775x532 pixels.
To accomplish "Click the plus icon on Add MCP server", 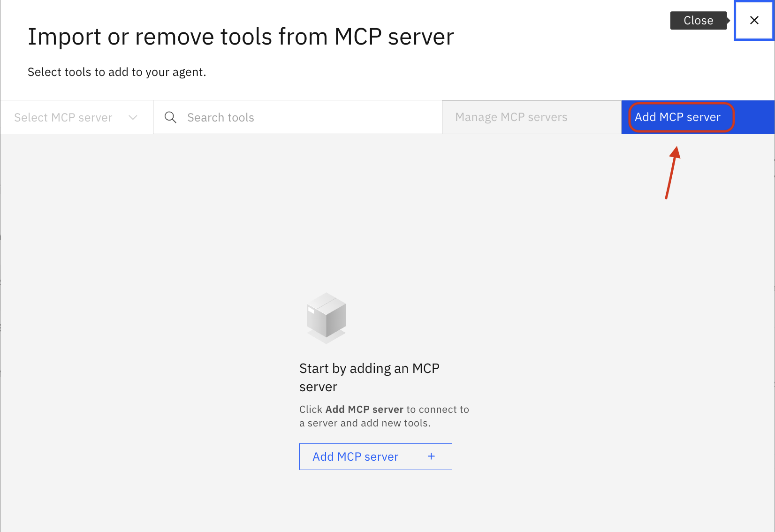I will [431, 456].
